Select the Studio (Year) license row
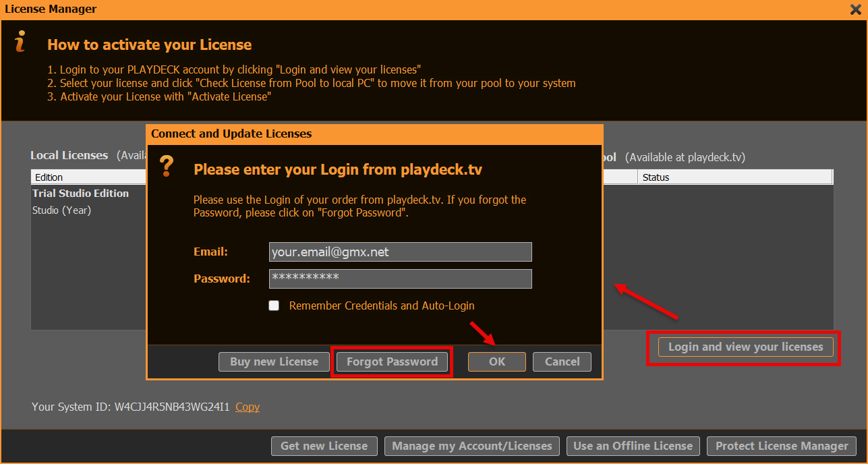 click(88, 210)
